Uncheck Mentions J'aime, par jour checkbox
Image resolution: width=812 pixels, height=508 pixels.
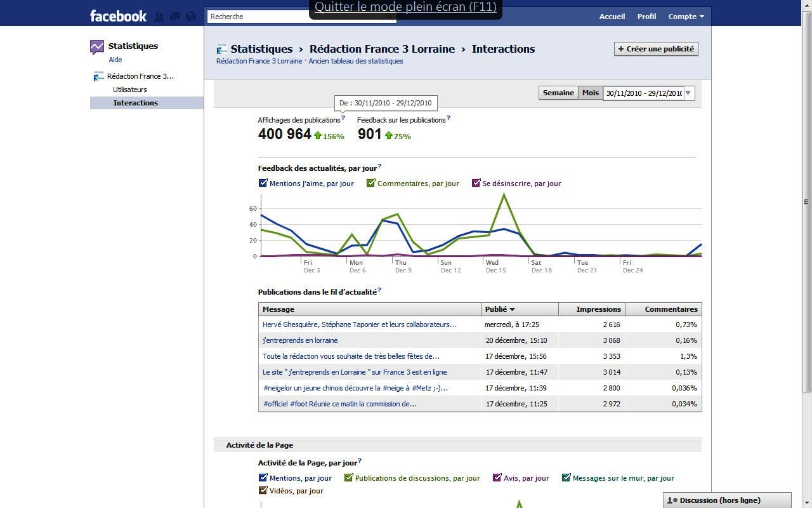coord(263,183)
